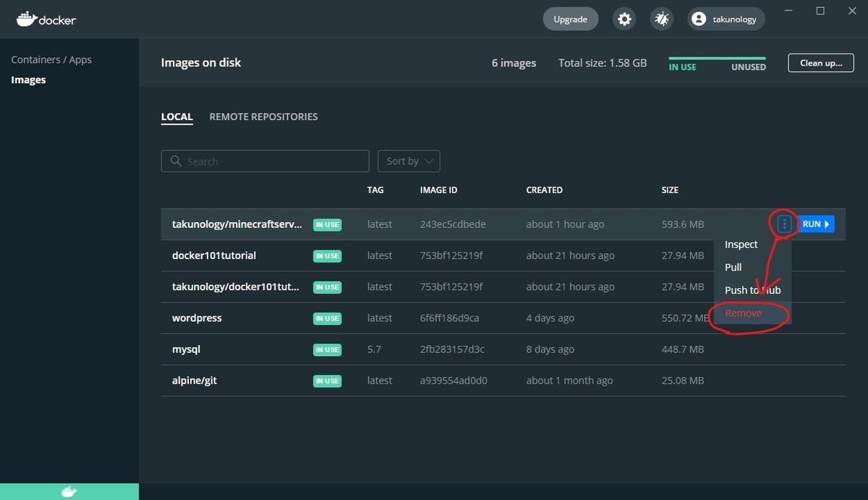Search images using the search field
Screen dimensions: 868x500
pyautogui.click(x=265, y=161)
